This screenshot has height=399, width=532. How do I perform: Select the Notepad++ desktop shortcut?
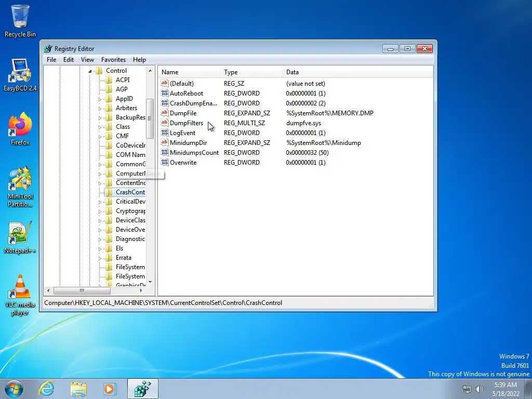20,237
